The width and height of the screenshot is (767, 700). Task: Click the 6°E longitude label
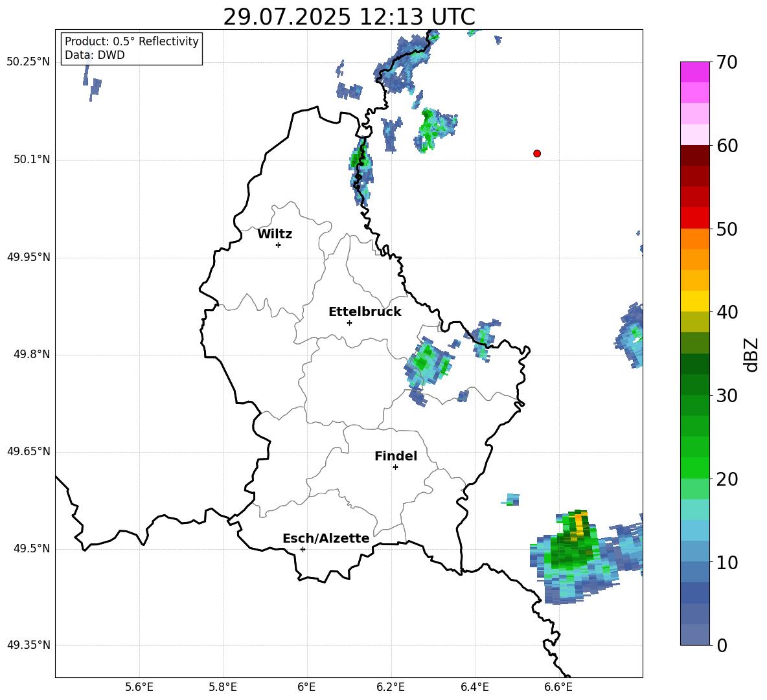click(x=306, y=688)
